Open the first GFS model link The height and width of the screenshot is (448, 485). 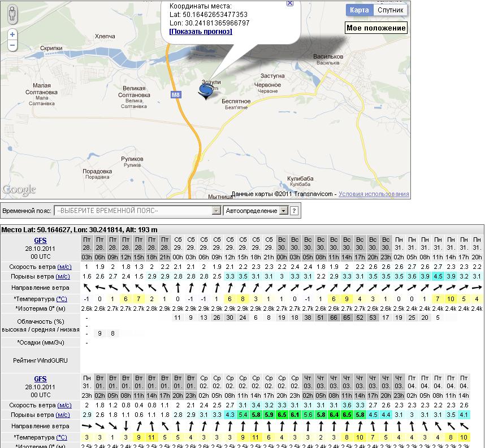[x=40, y=240]
